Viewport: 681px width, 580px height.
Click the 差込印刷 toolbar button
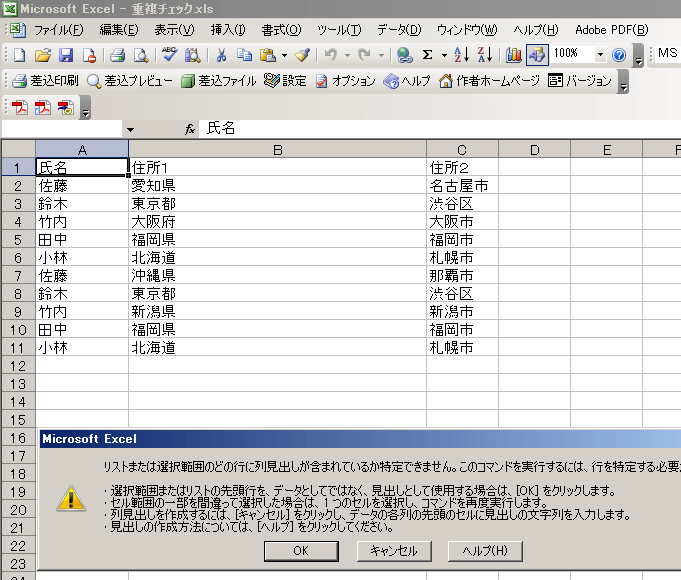(x=45, y=81)
